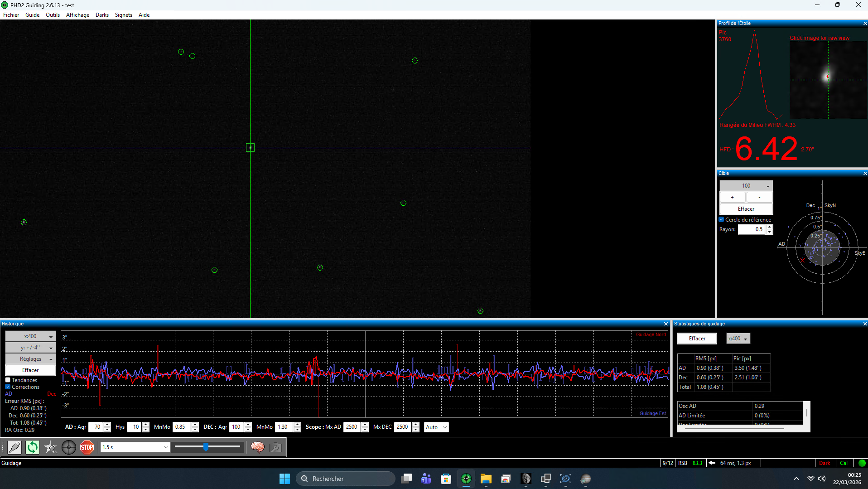Click the auto-select star icon
The image size is (868, 489).
(51, 447)
